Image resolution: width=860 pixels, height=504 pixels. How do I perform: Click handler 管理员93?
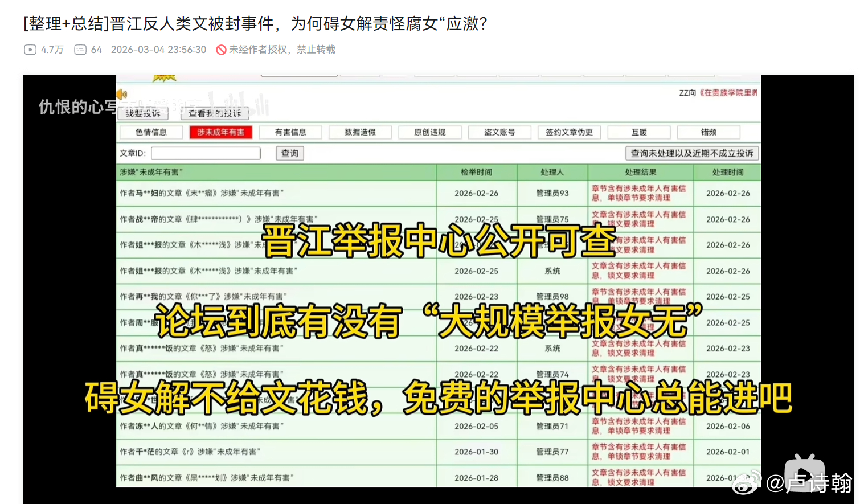(x=552, y=193)
